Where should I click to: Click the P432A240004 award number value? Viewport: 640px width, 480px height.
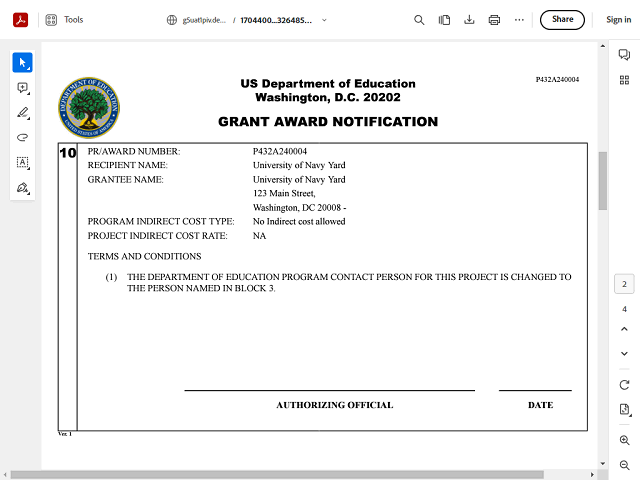point(280,151)
